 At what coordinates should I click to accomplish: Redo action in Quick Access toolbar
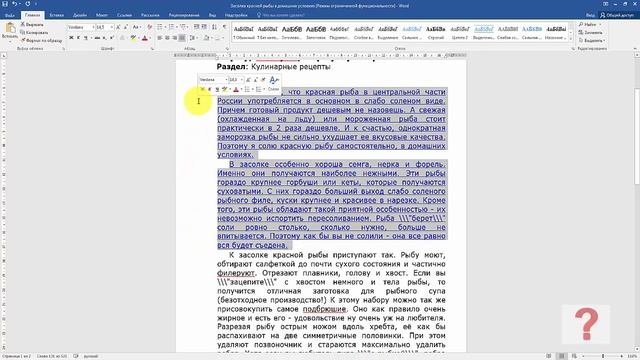[28, 4]
